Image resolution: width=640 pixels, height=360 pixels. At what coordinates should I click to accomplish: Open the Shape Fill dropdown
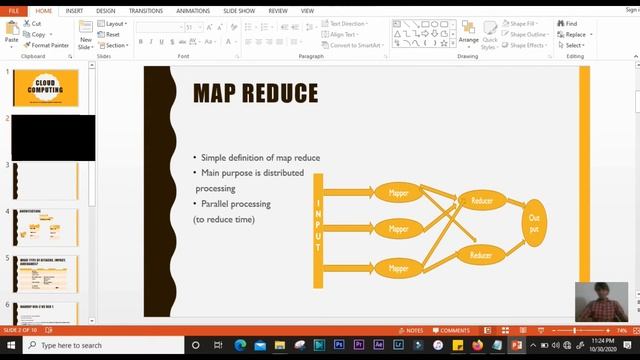tap(520, 24)
